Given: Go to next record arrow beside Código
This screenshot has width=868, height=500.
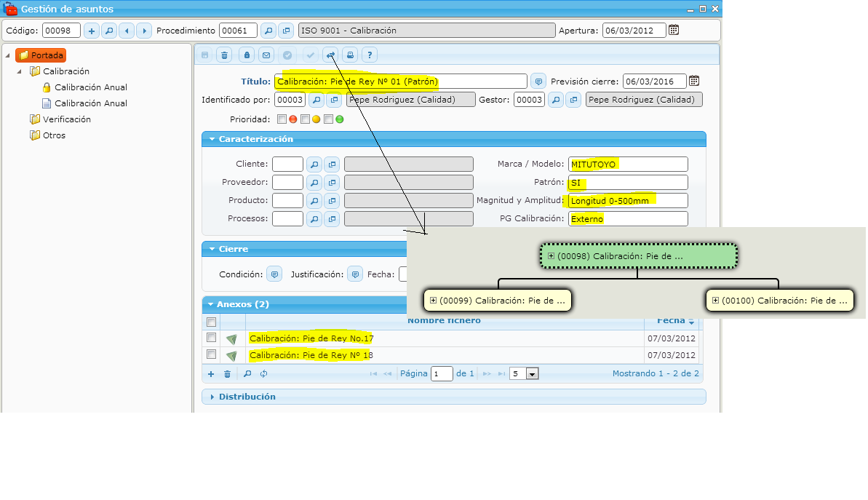Looking at the screenshot, I should pos(145,31).
